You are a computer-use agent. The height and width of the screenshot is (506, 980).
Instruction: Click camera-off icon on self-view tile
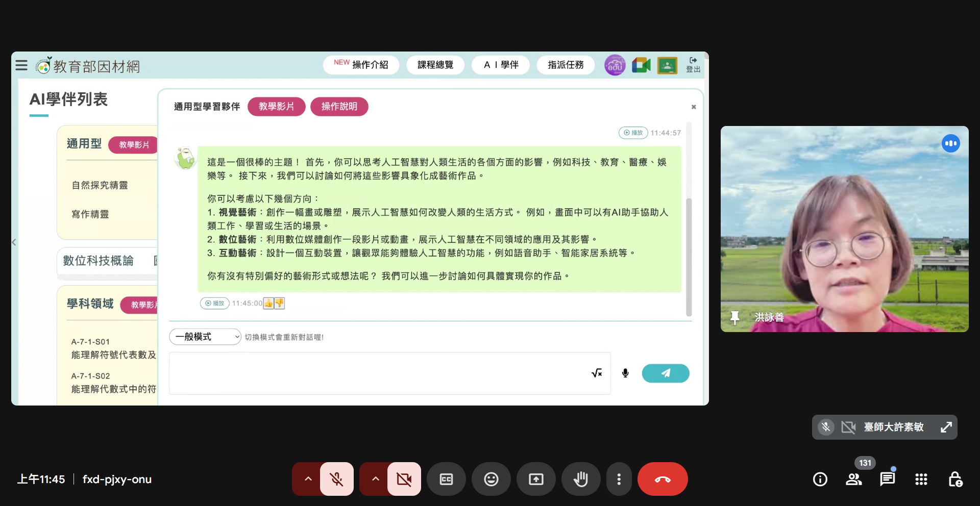(x=848, y=427)
